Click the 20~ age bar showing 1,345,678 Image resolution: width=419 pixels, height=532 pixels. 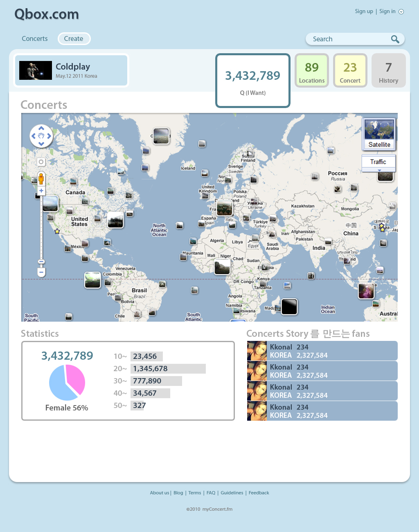[168, 369]
